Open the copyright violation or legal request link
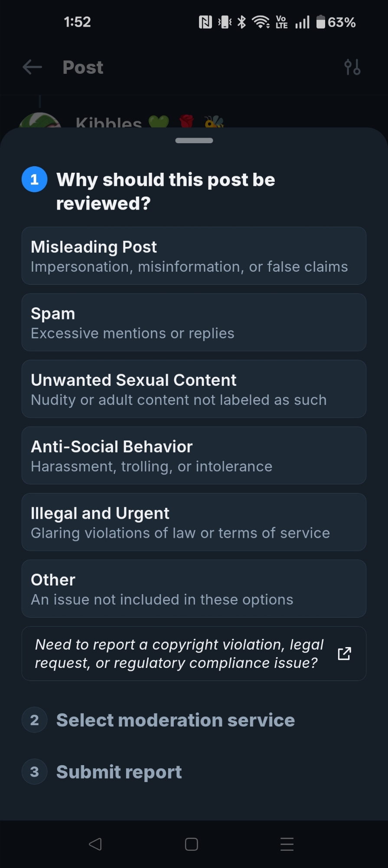 pyautogui.click(x=179, y=654)
